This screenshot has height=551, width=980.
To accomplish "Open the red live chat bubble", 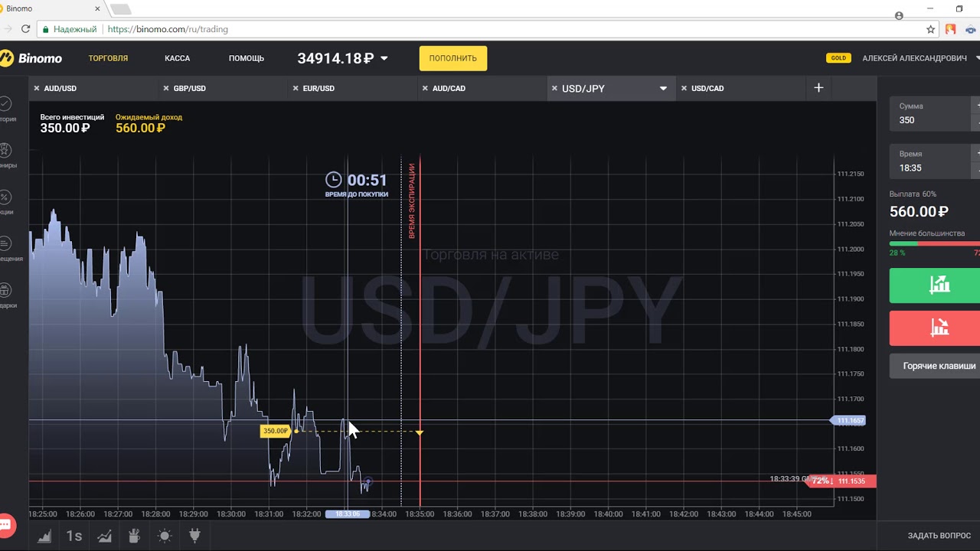I will (x=5, y=525).
